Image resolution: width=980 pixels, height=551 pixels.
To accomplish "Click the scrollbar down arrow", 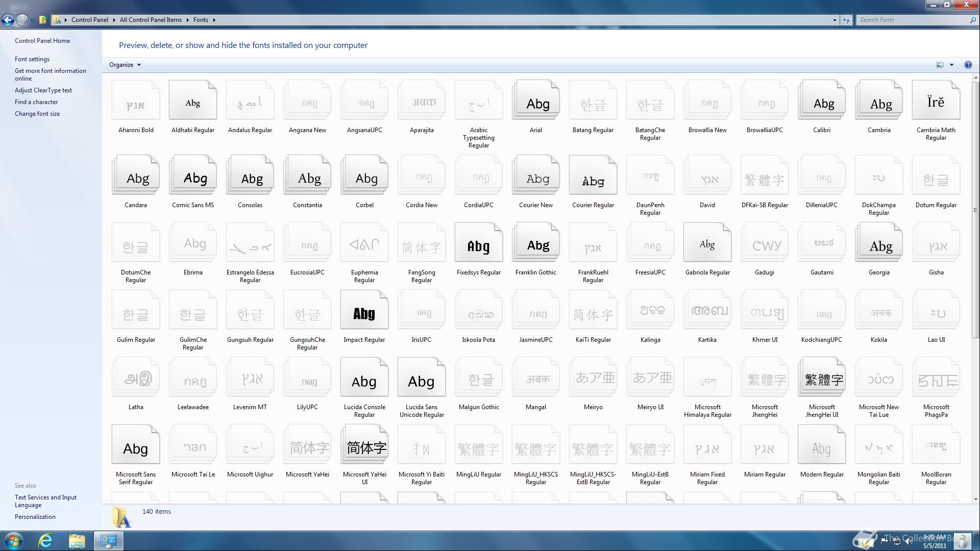I will coord(975,499).
